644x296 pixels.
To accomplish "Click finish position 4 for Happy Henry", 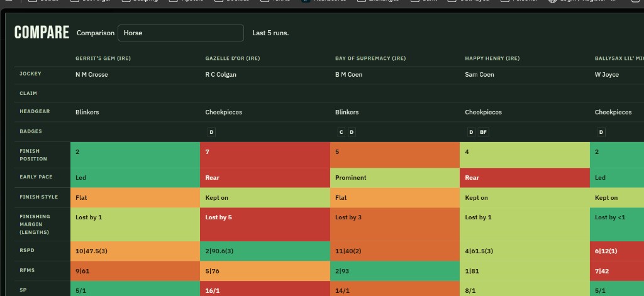I will click(525, 155).
